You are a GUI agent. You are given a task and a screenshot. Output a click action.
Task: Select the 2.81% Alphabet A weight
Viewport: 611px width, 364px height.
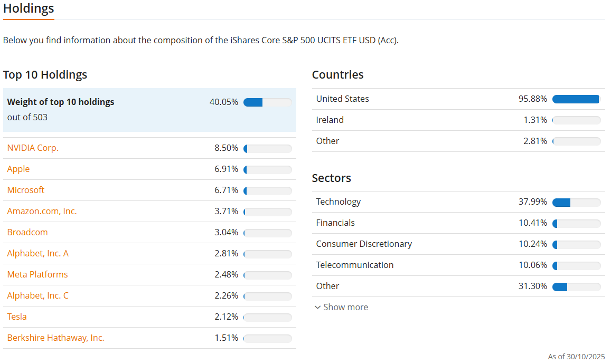click(x=226, y=253)
